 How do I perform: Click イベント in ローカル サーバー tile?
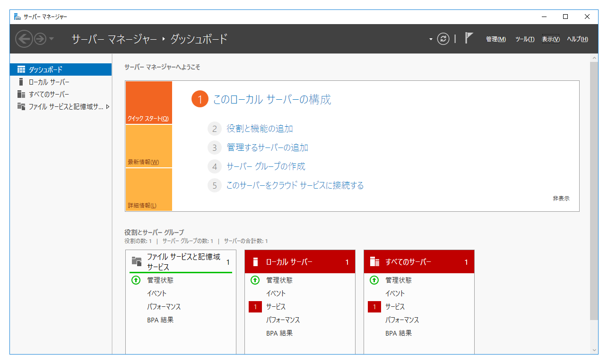[x=276, y=294]
